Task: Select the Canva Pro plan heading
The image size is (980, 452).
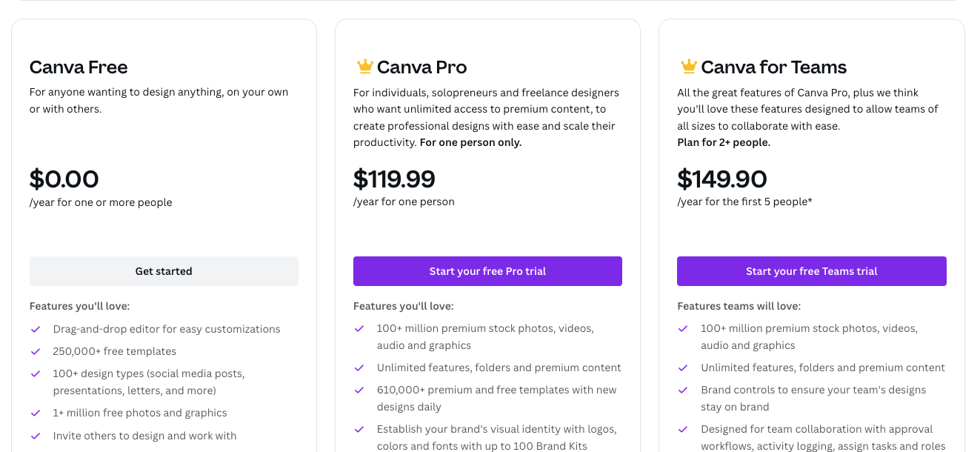Action: coord(421,67)
